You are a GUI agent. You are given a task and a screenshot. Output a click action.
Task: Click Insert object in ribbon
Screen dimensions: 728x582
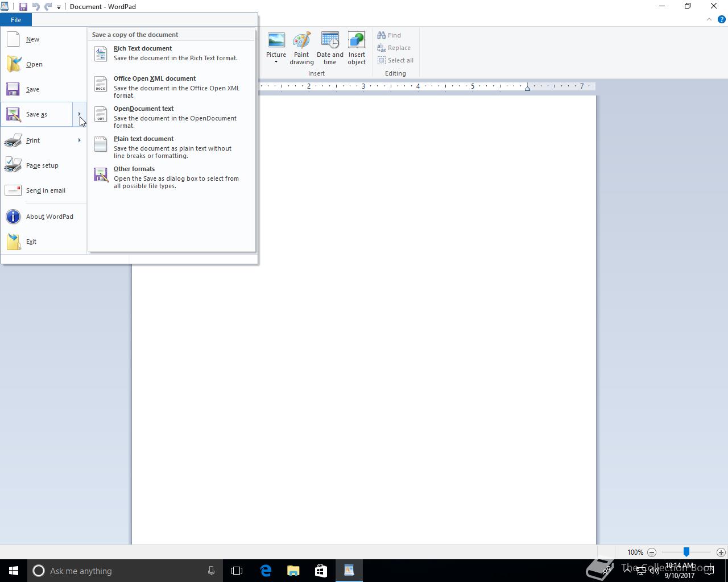357,48
